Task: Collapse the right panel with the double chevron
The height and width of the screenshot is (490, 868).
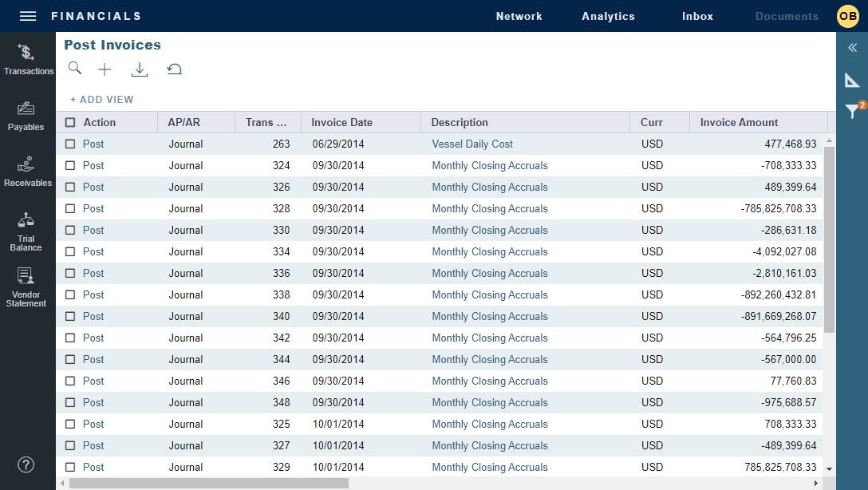Action: (x=853, y=48)
